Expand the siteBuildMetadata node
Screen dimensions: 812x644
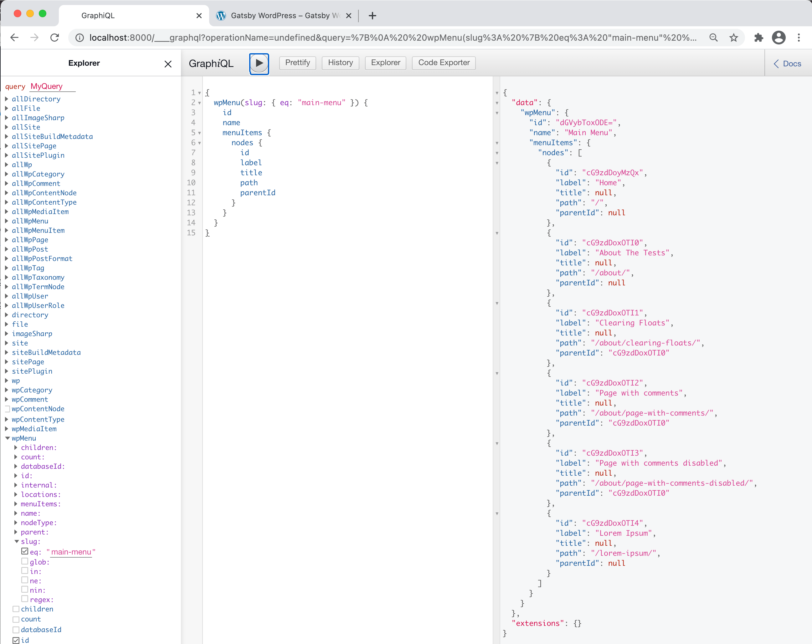click(x=6, y=353)
